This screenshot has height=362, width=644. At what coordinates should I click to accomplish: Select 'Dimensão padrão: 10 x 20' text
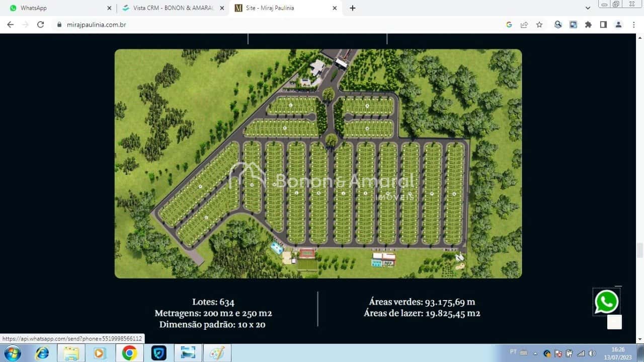tap(212, 325)
